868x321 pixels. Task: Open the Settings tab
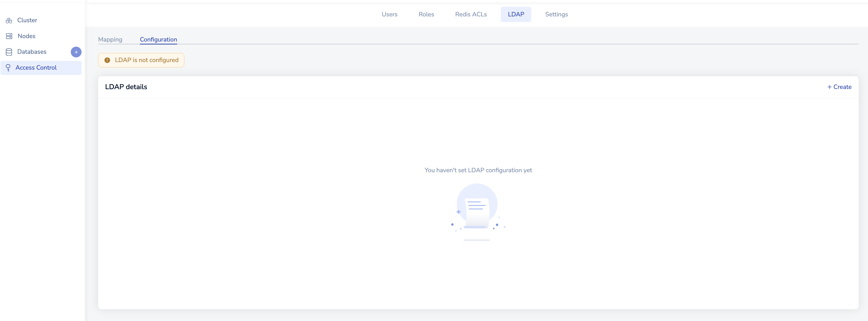click(556, 14)
